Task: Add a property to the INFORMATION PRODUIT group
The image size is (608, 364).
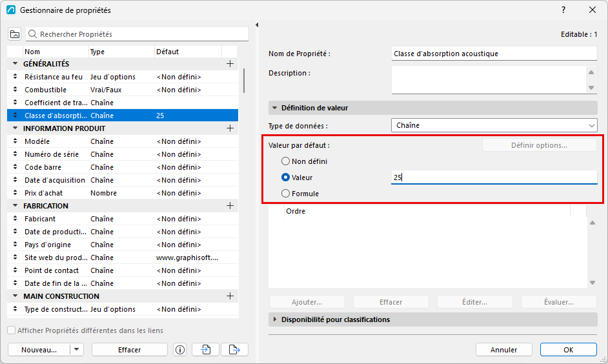Action: coord(230,128)
